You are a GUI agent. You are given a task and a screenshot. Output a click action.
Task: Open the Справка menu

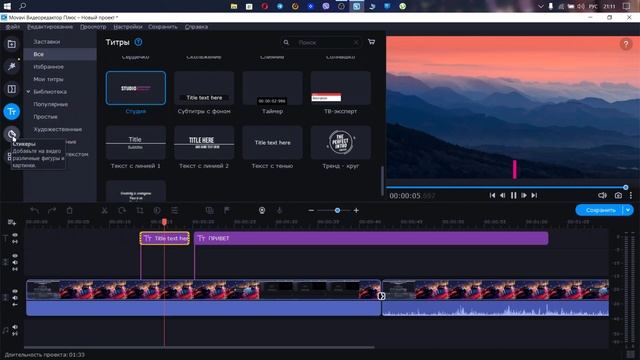coord(196,27)
